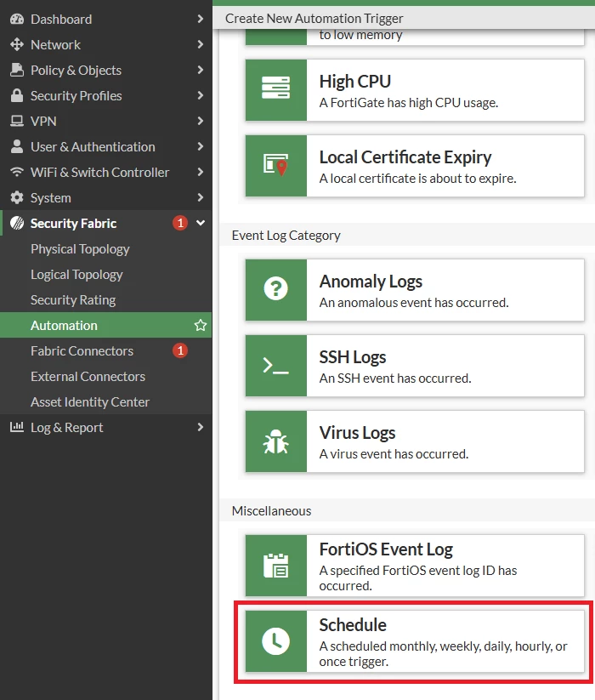The image size is (595, 700).
Task: Choose Local Certificate Expiry trigger
Action: [415, 166]
